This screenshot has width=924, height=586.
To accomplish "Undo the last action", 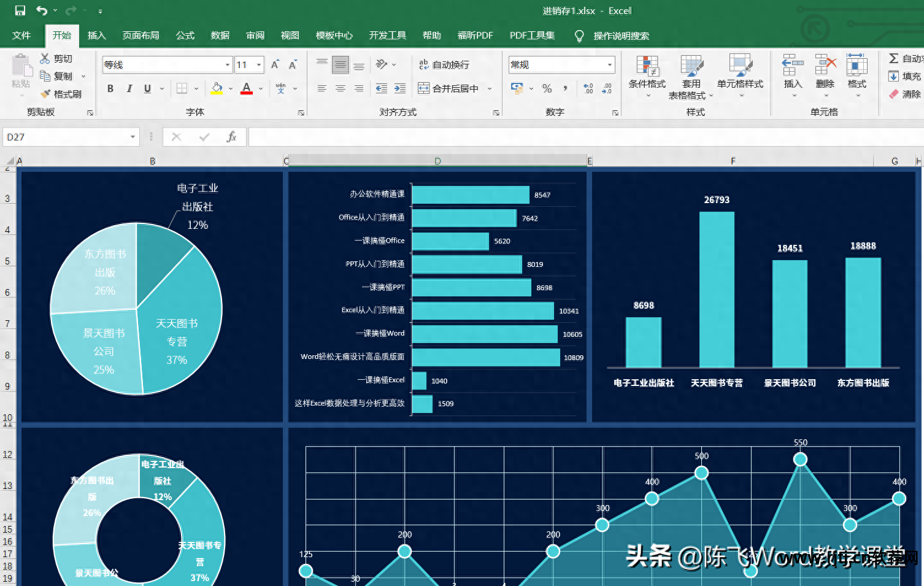I will coord(42,10).
